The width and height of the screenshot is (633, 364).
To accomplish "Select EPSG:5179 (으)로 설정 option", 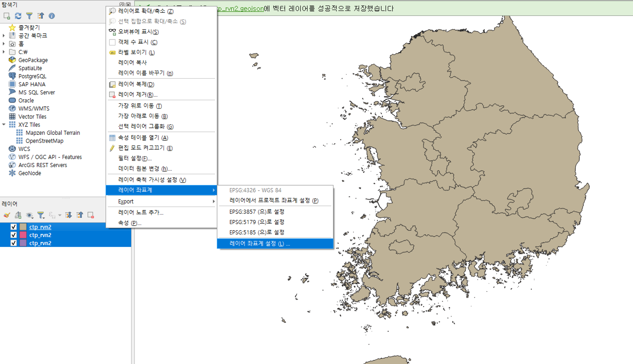I will coord(275,222).
